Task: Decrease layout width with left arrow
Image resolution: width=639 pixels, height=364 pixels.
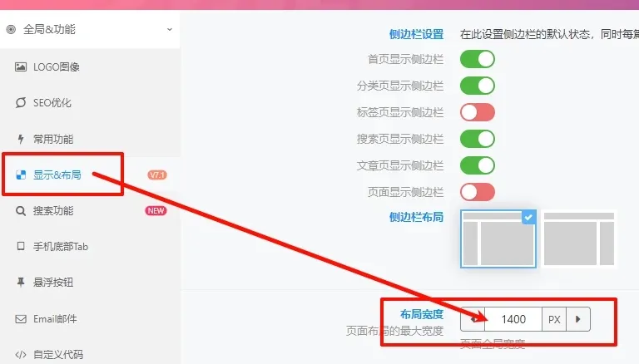Action: (473, 319)
